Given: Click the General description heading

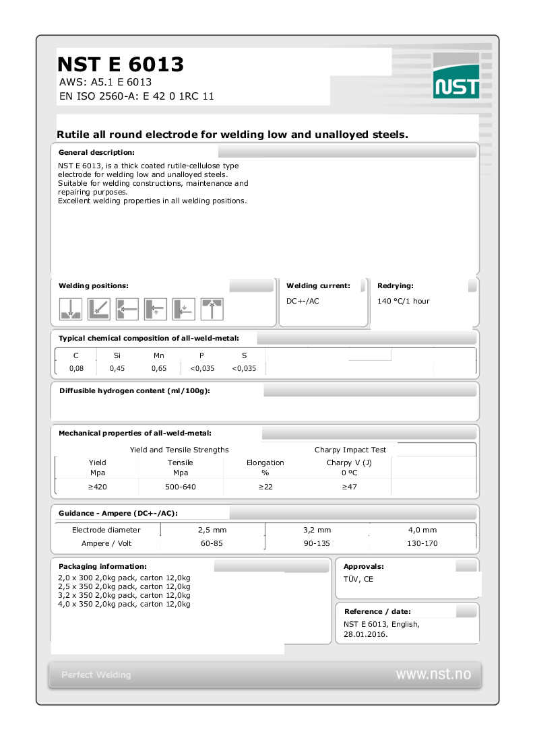Looking at the screenshot, I should click(x=96, y=152).
